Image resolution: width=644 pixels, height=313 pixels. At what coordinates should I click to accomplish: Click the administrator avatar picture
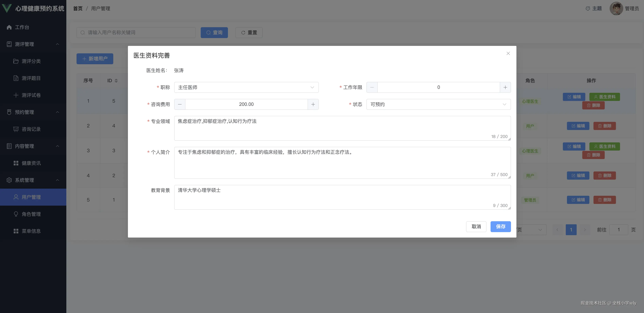(x=616, y=8)
